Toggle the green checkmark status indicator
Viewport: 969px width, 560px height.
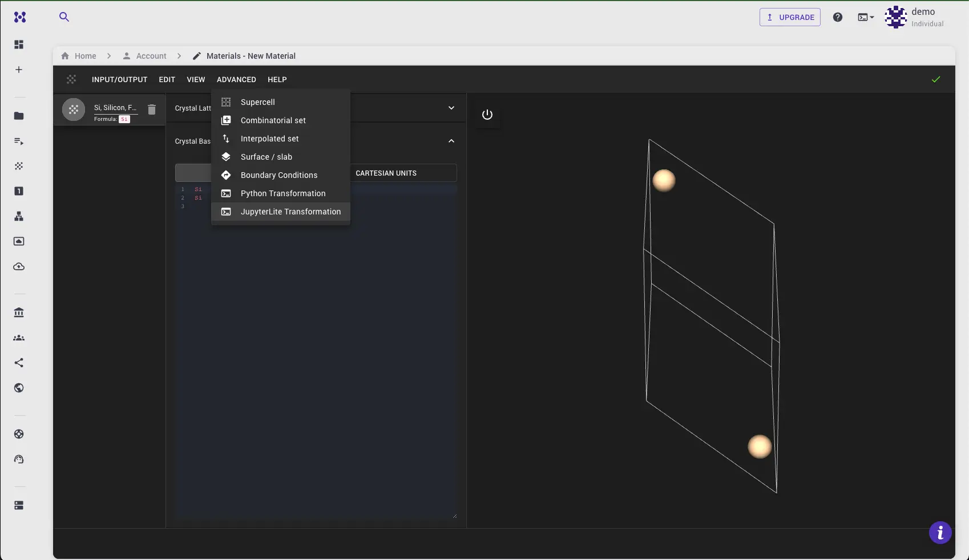(x=935, y=80)
